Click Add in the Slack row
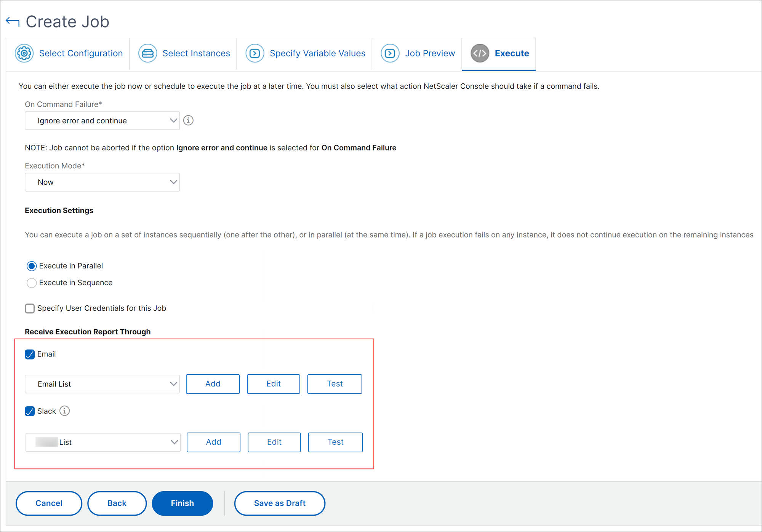The height and width of the screenshot is (532, 762). coord(214,442)
